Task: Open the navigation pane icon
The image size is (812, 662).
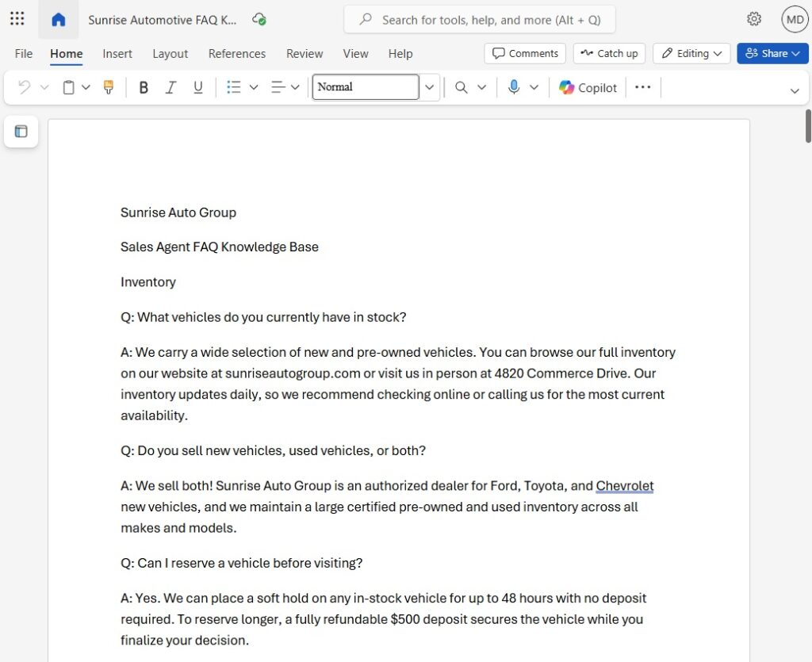Action: [21, 132]
